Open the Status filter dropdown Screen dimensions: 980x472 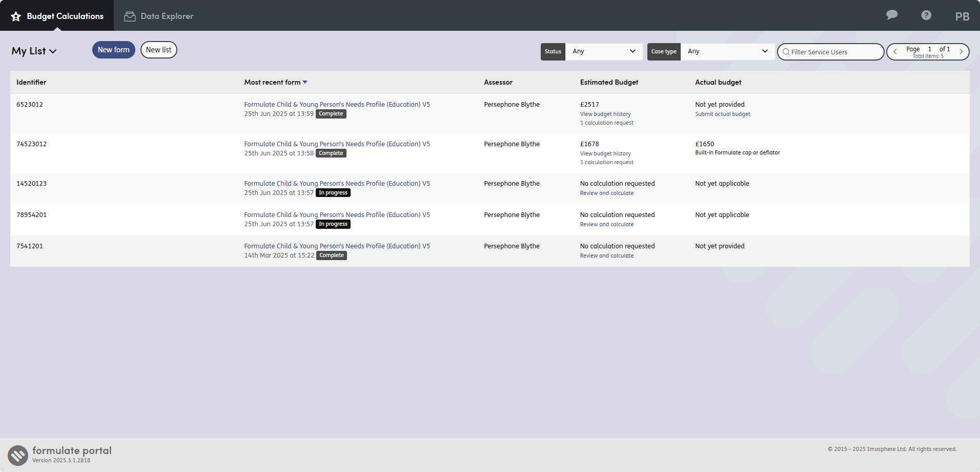coord(604,51)
